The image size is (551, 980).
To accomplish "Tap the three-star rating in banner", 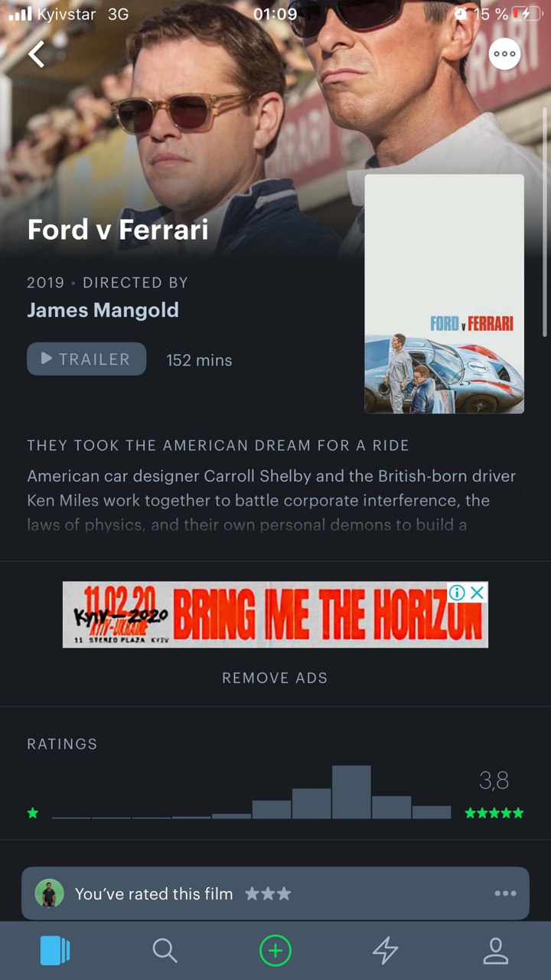I will coord(268,893).
